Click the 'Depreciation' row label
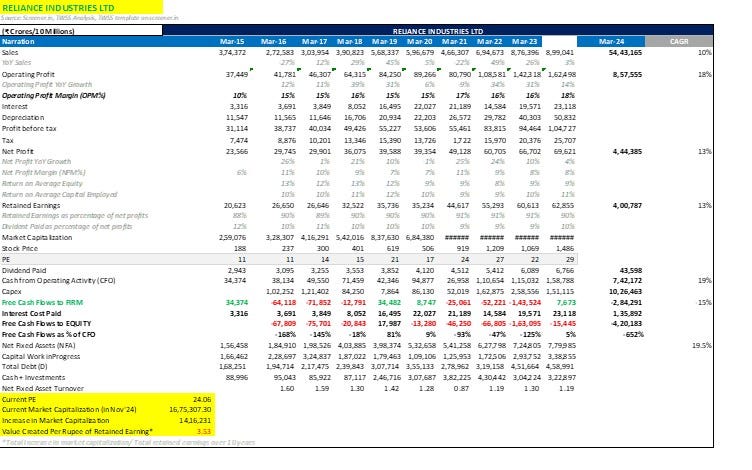The width and height of the screenshot is (752, 470). tap(23, 118)
